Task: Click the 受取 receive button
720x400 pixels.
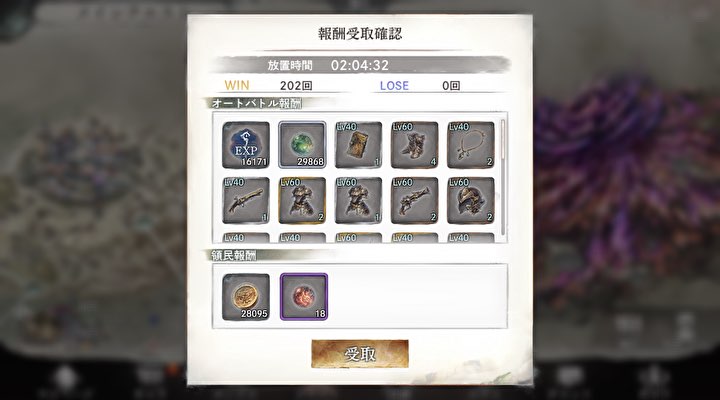Action: [360, 354]
